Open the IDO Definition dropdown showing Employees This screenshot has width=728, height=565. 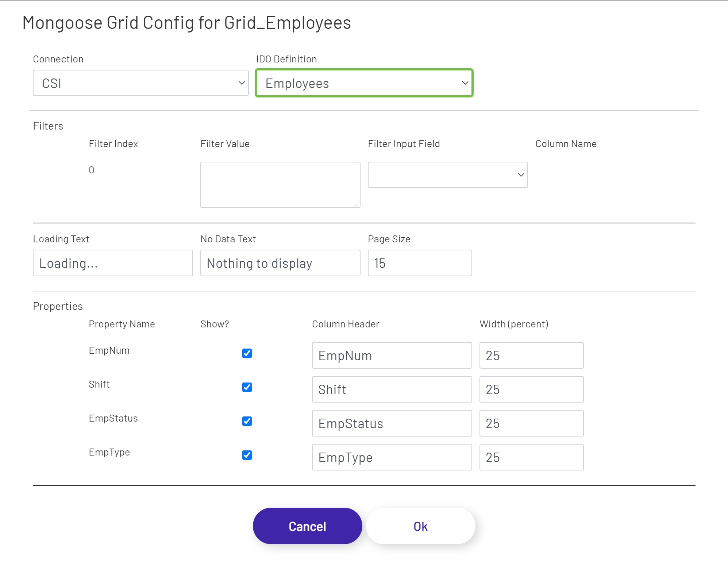point(364,83)
